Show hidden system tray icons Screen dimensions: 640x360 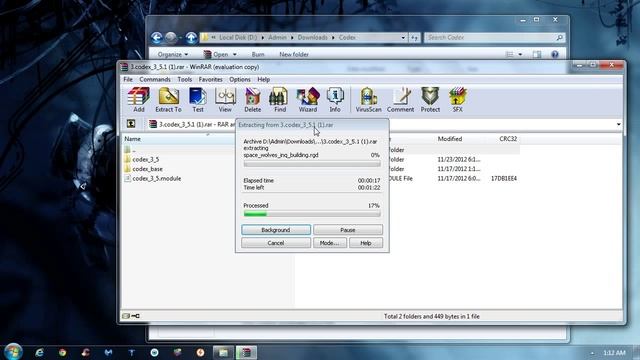[x=592, y=353]
